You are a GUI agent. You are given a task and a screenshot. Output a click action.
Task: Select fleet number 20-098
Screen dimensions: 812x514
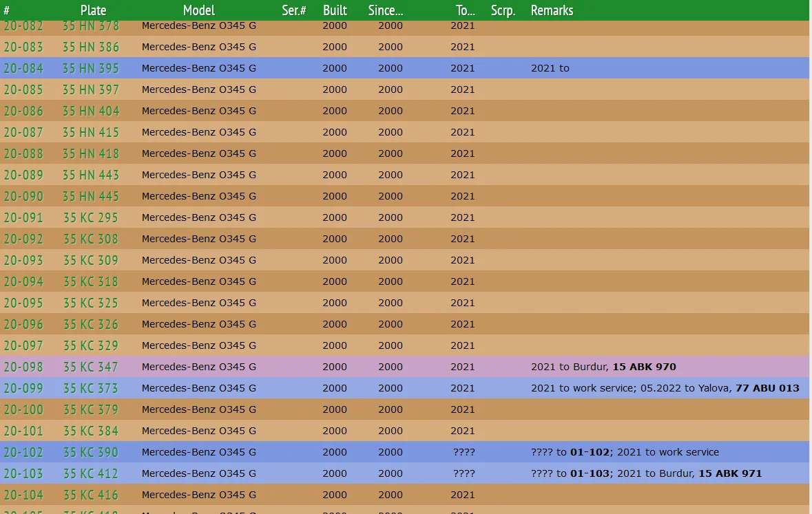click(23, 367)
